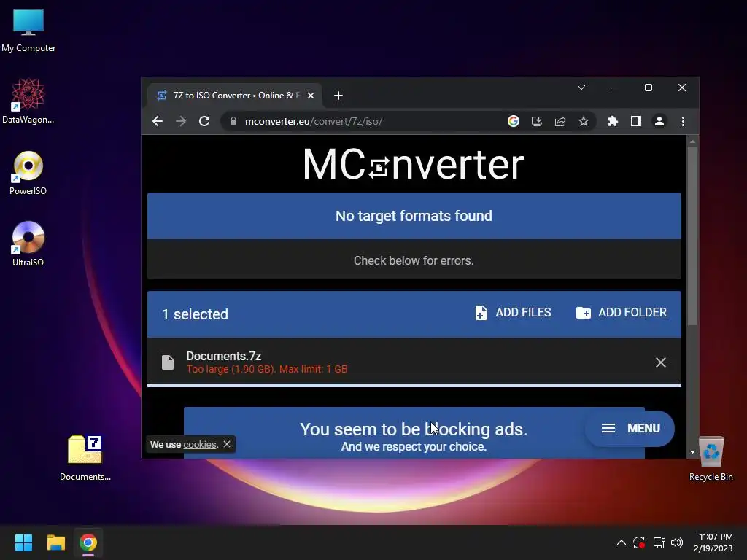Click the address bar URL
This screenshot has width=747, height=560.
click(314, 122)
